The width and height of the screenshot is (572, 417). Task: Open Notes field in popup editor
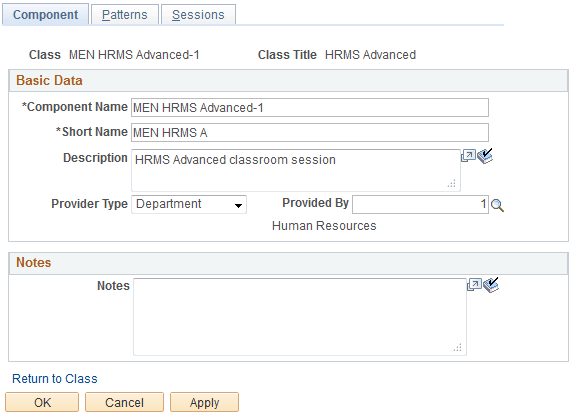click(x=474, y=285)
